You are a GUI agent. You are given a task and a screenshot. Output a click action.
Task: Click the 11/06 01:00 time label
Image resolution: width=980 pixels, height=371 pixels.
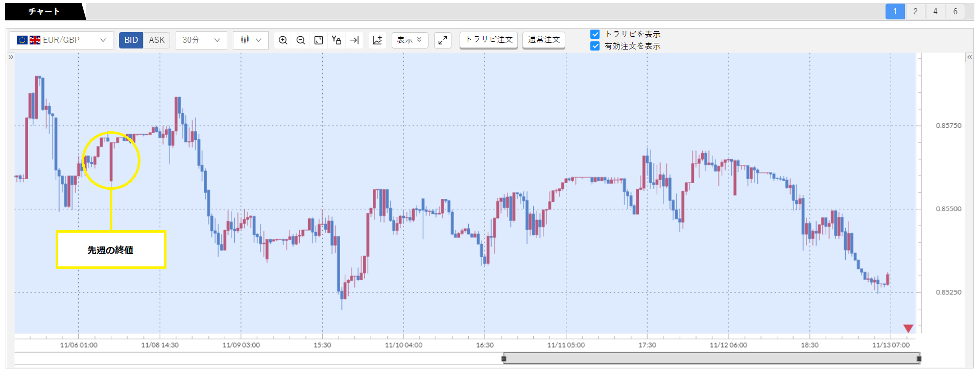tap(79, 345)
